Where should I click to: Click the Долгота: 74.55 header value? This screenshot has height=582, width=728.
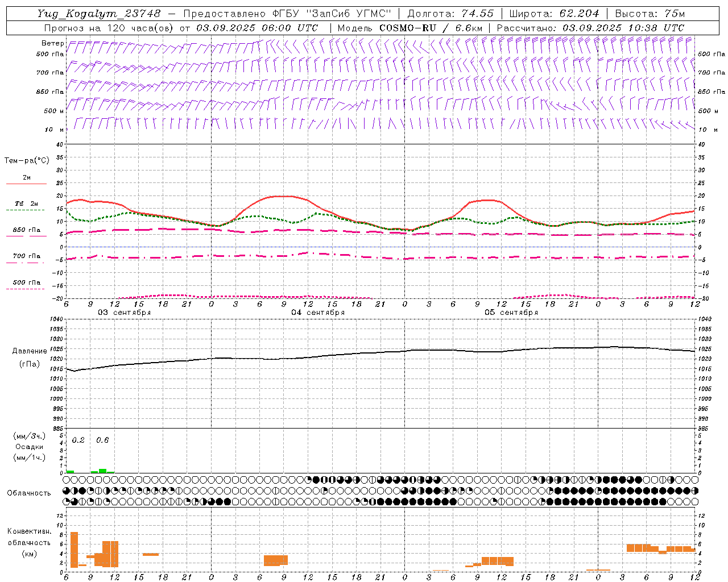pos(450,13)
